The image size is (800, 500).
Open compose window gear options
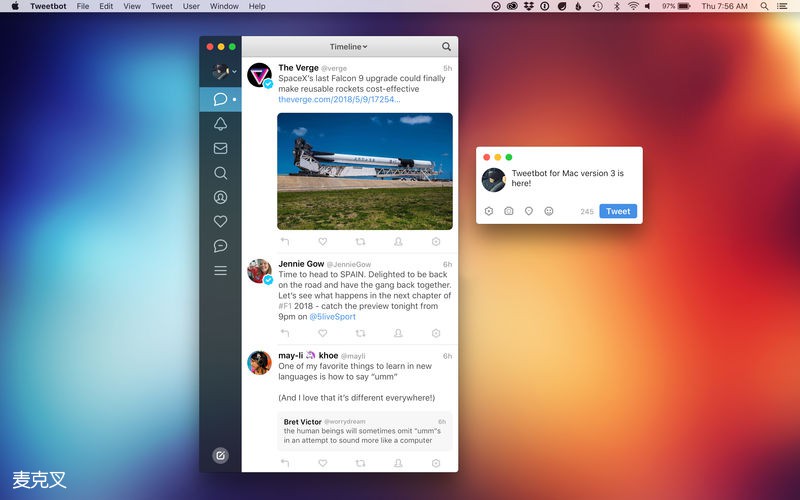point(489,211)
